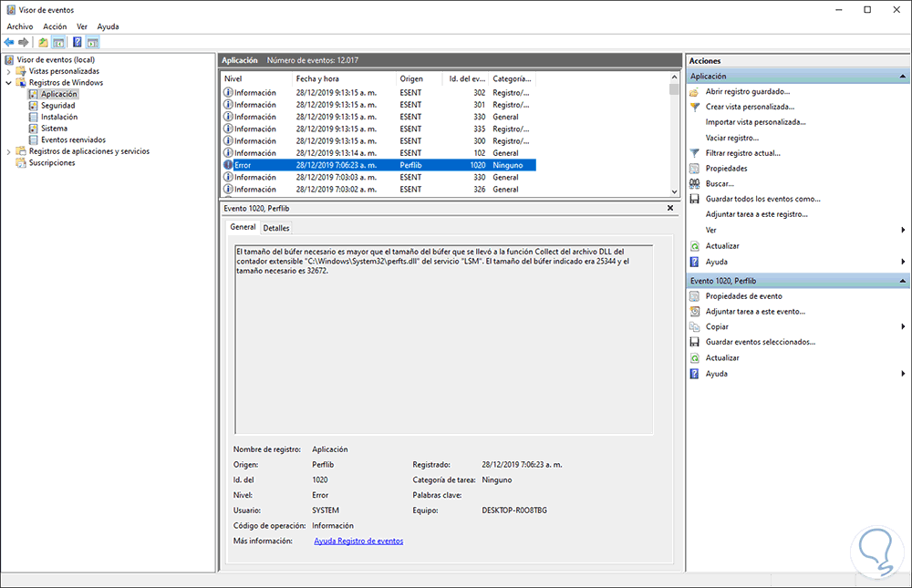The image size is (912, 588).
Task: Click the Crear vista personalizada icon
Action: [695, 107]
